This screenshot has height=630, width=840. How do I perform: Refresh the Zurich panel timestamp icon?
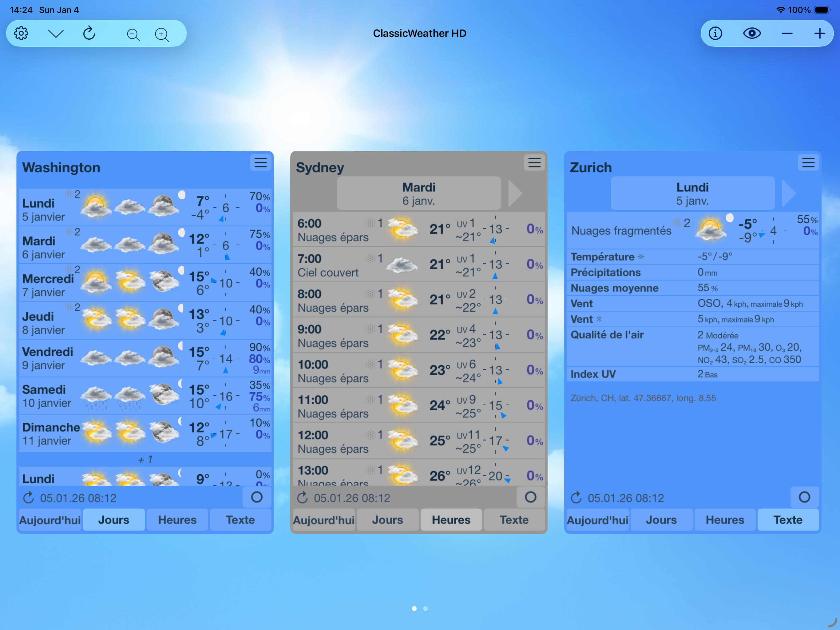point(576,497)
